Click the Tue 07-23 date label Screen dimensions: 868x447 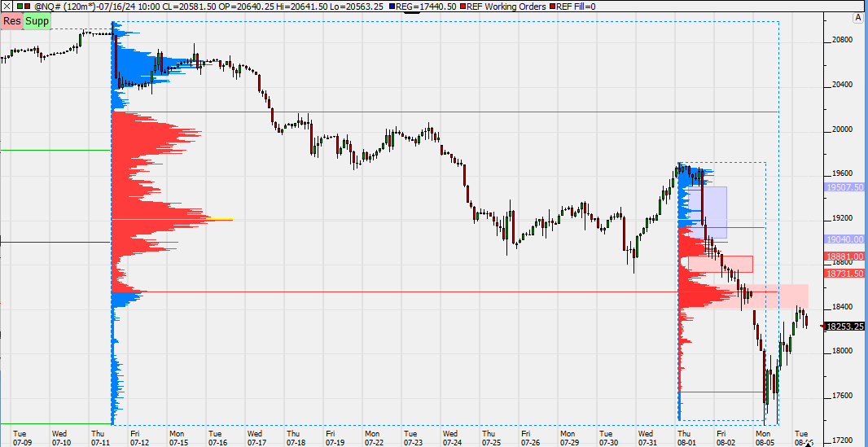[412, 437]
